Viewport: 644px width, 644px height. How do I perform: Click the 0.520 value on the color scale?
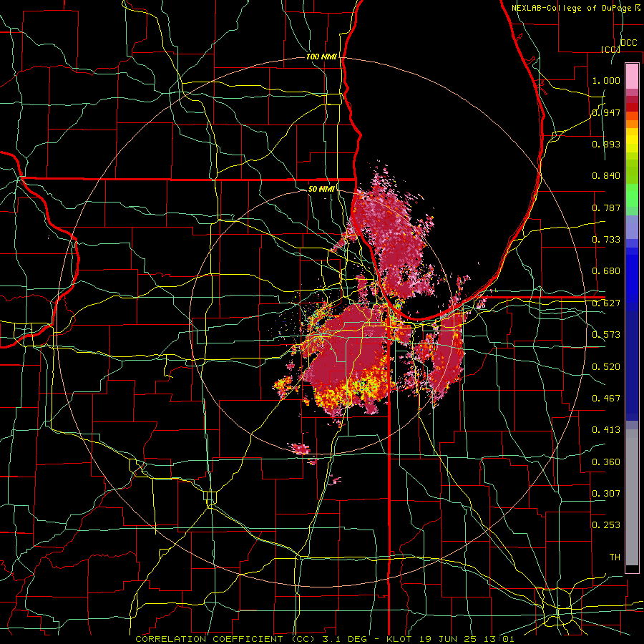pyautogui.click(x=606, y=367)
